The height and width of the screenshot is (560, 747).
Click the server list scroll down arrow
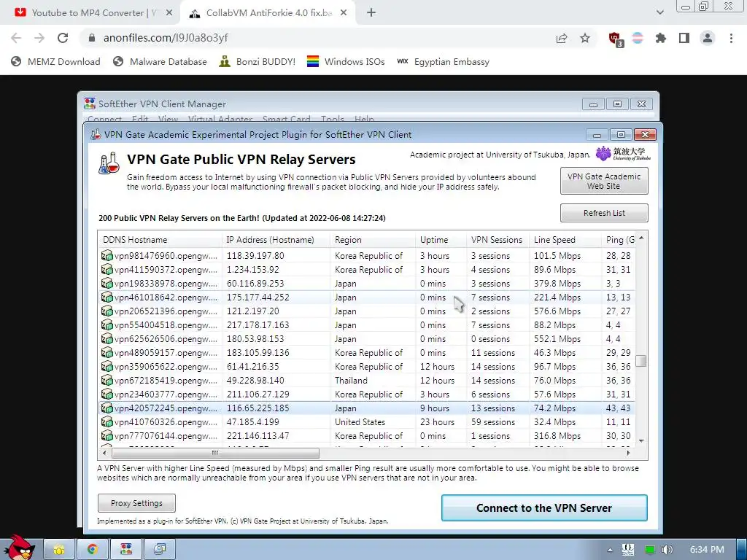[641, 440]
